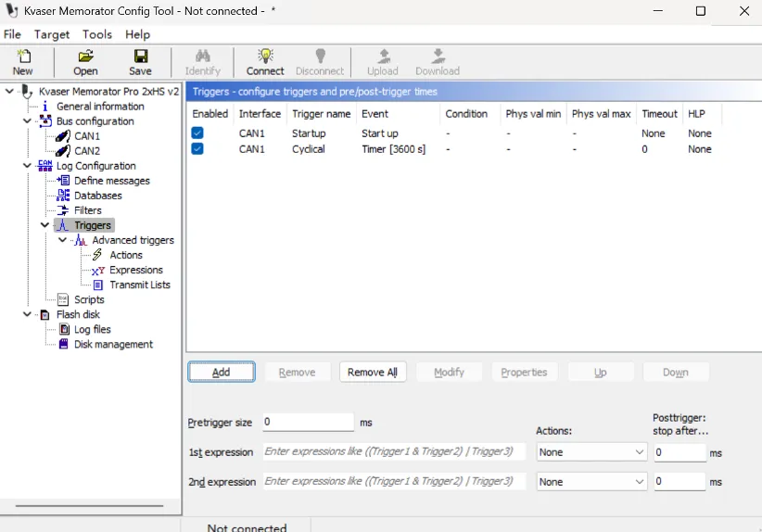Click the Flash disk icon
This screenshot has width=762, height=532.
44,315
